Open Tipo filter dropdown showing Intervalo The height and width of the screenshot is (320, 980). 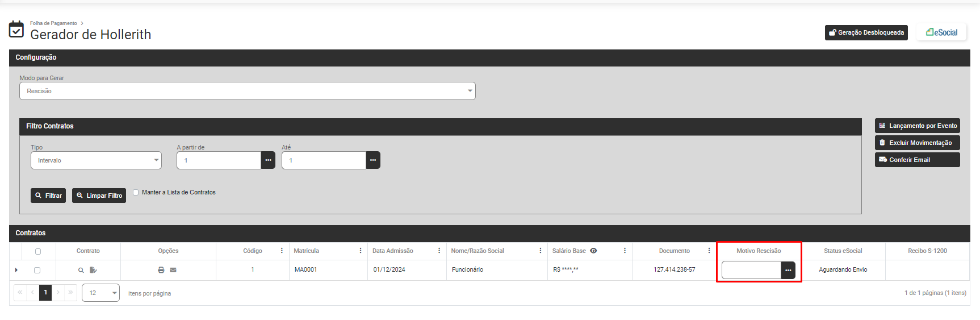click(x=97, y=160)
